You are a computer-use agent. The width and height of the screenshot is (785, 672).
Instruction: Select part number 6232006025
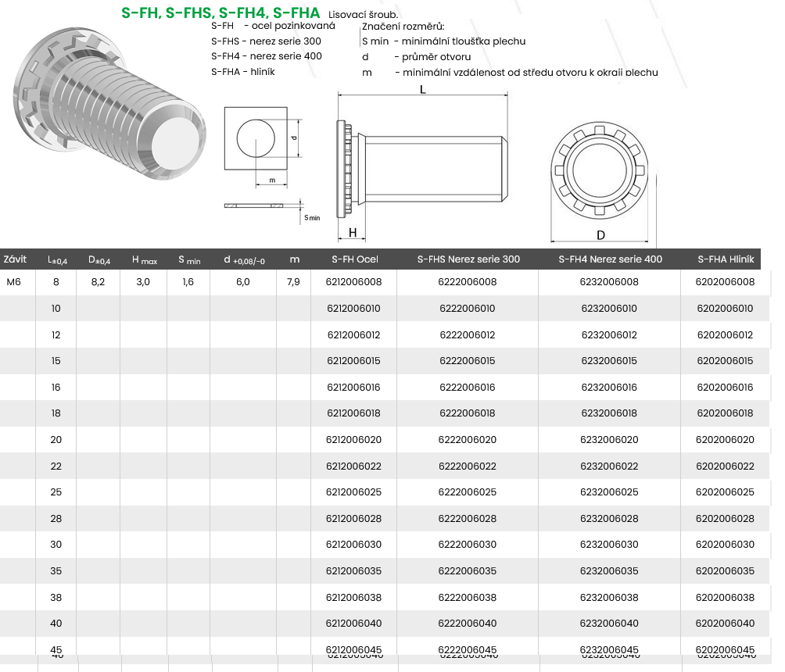pos(609,492)
